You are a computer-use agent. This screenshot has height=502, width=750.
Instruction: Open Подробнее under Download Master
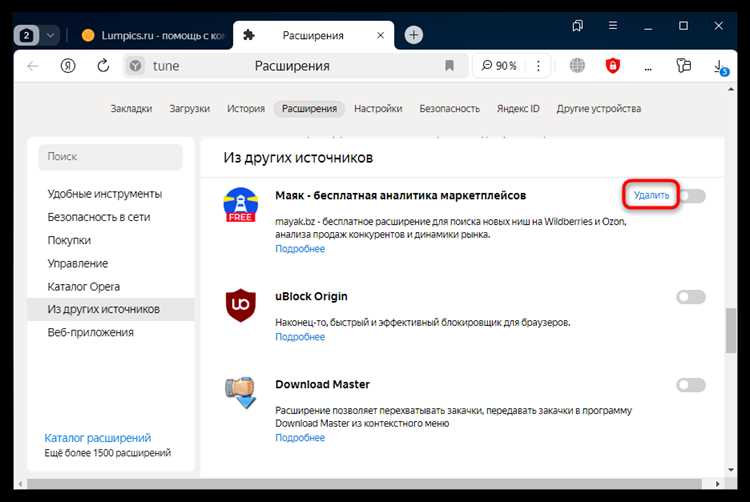pyautogui.click(x=300, y=437)
